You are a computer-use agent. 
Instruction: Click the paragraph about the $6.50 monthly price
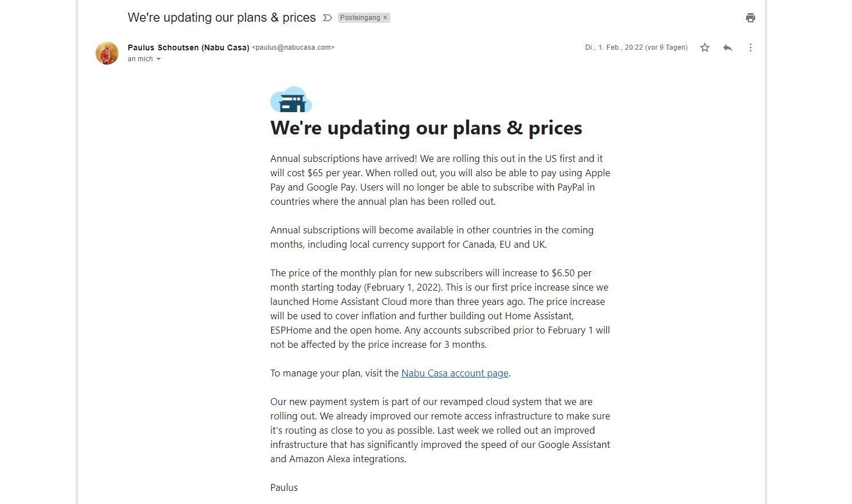point(440,308)
